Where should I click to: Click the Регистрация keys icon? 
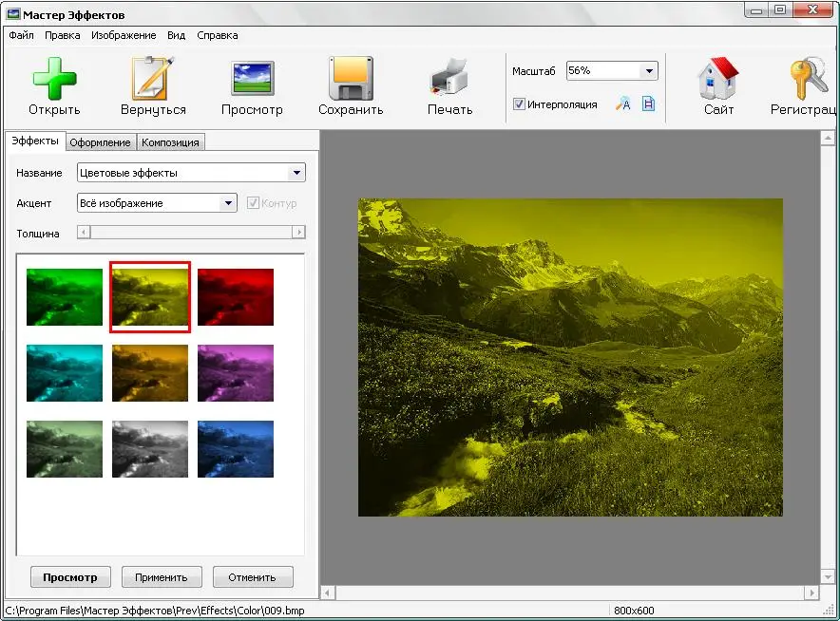point(808,79)
